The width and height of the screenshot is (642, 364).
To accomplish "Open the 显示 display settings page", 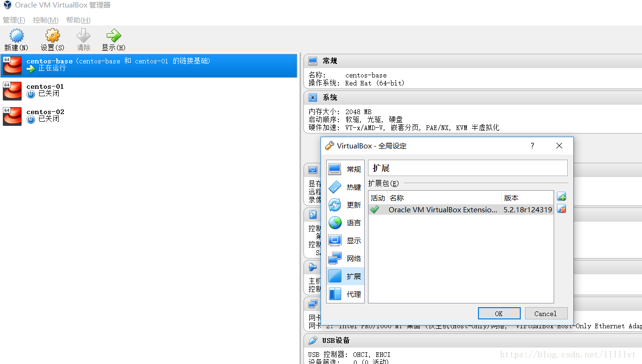I will point(345,240).
